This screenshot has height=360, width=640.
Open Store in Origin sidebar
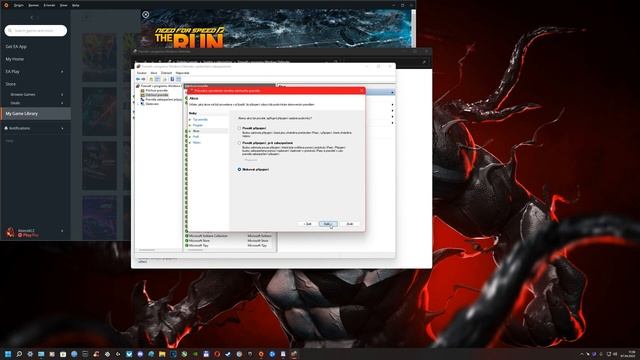coord(11,84)
